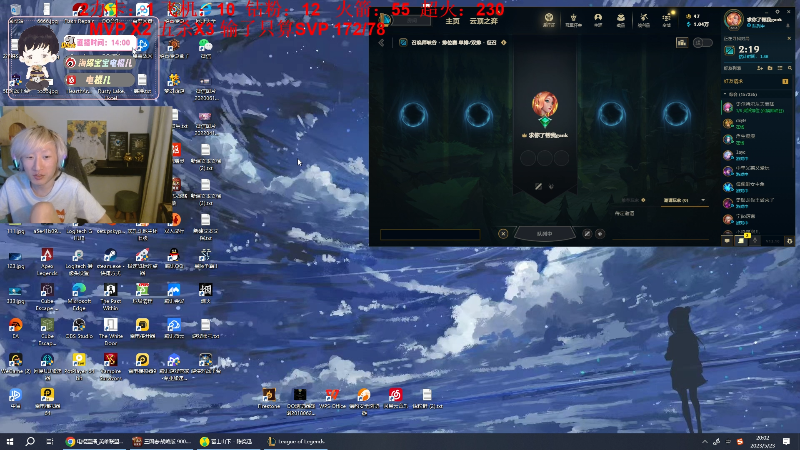This screenshot has width=800, height=450.
Task: Cancel the queue with the X button
Action: pos(503,234)
